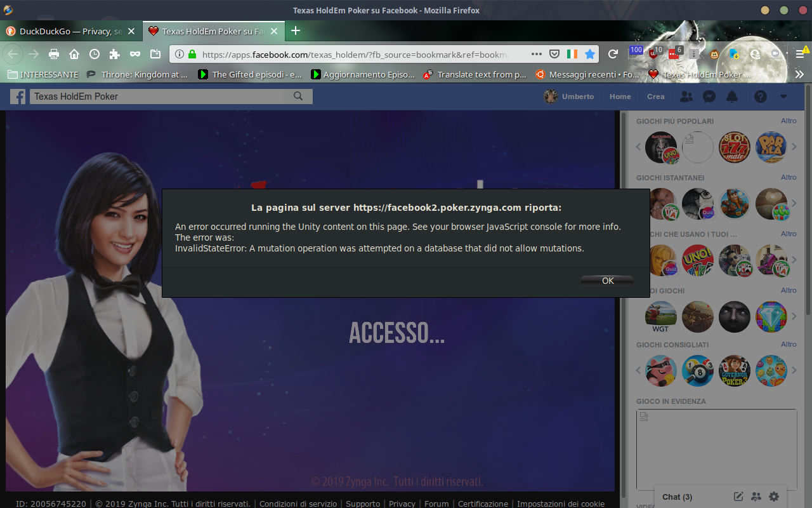
Task: Open the WGT golf game thumbnail
Action: 660,317
